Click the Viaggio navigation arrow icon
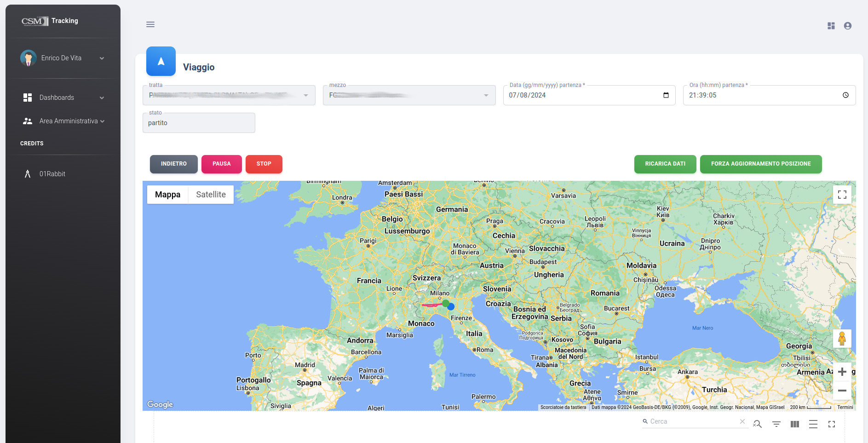This screenshot has width=868, height=443. pos(161,61)
